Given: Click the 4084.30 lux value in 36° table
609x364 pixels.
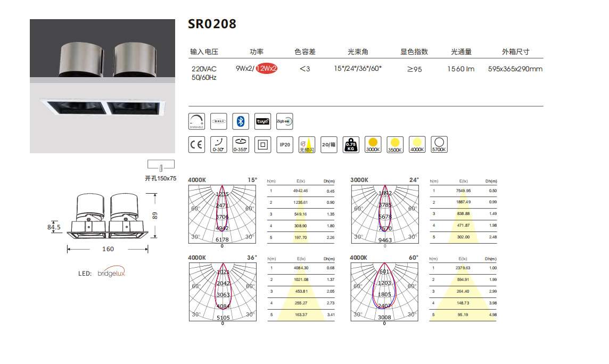Looking at the screenshot, I should (301, 268).
